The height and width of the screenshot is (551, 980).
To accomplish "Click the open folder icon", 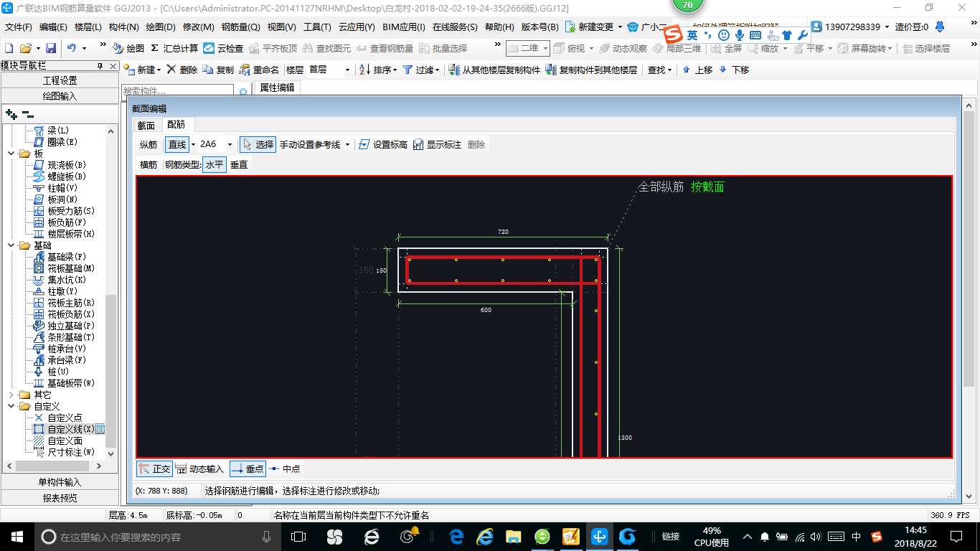I will 25,48.
